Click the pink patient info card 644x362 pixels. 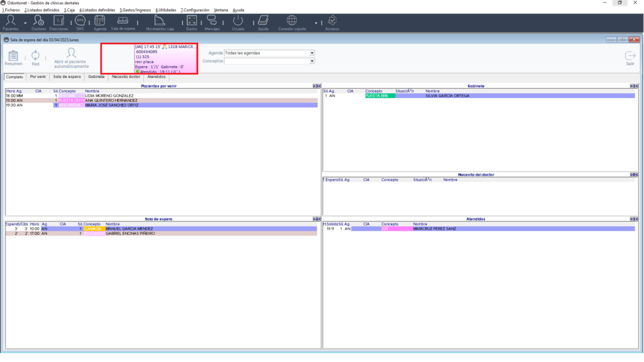coord(165,59)
